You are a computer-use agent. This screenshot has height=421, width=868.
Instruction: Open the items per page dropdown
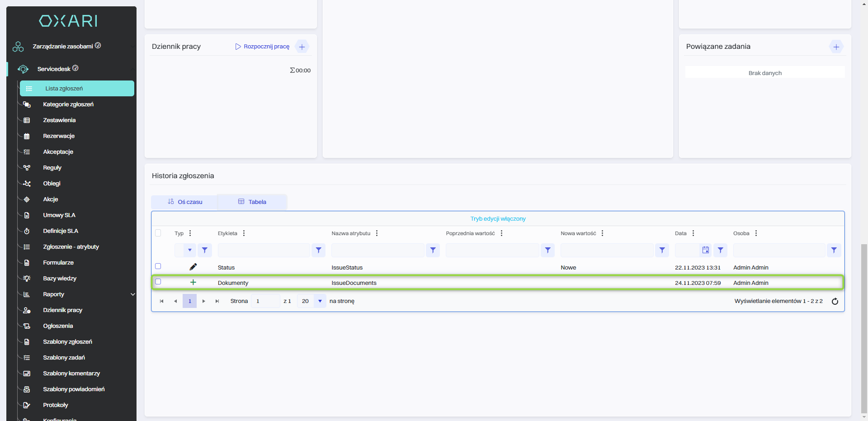coord(320,301)
